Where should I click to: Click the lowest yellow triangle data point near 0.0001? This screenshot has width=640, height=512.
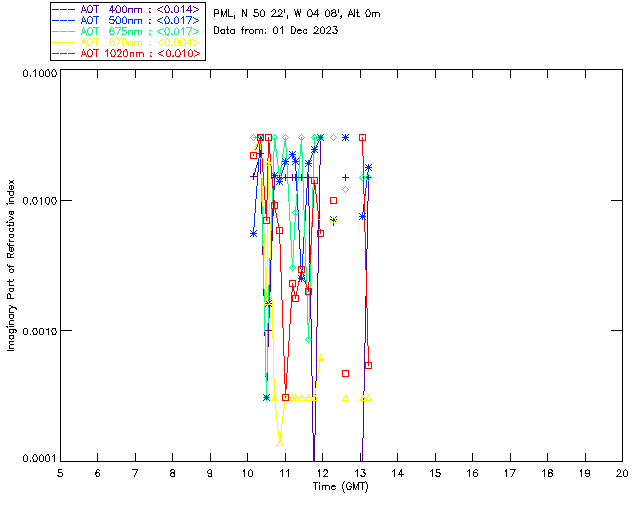[x=280, y=443]
